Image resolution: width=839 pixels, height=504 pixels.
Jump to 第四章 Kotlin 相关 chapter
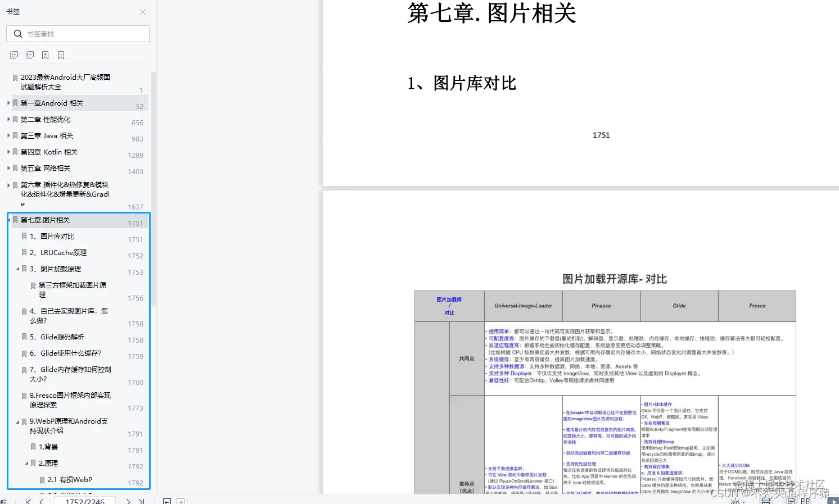pos(49,152)
